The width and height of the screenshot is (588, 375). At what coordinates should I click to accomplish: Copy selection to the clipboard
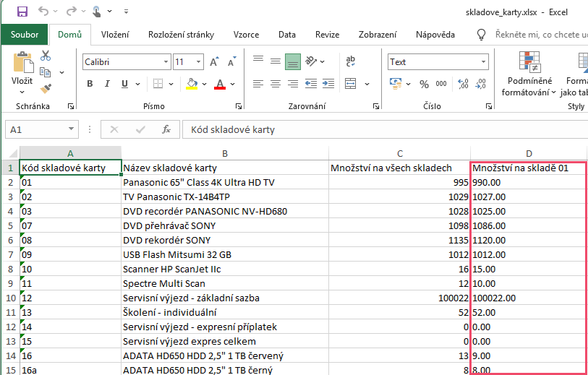point(46,72)
